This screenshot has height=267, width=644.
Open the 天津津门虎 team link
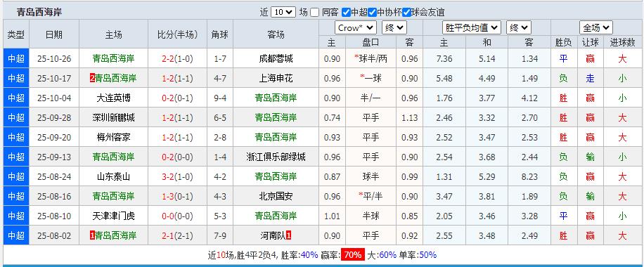pos(113,216)
